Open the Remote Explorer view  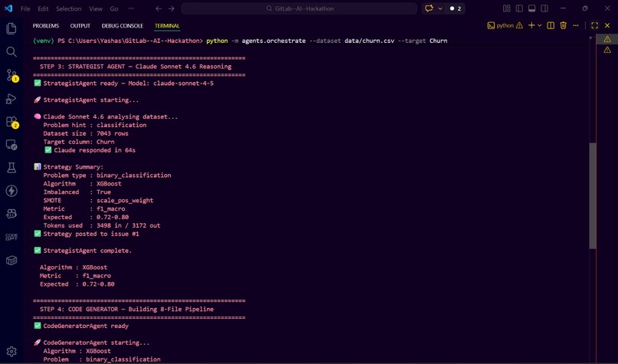tap(12, 145)
